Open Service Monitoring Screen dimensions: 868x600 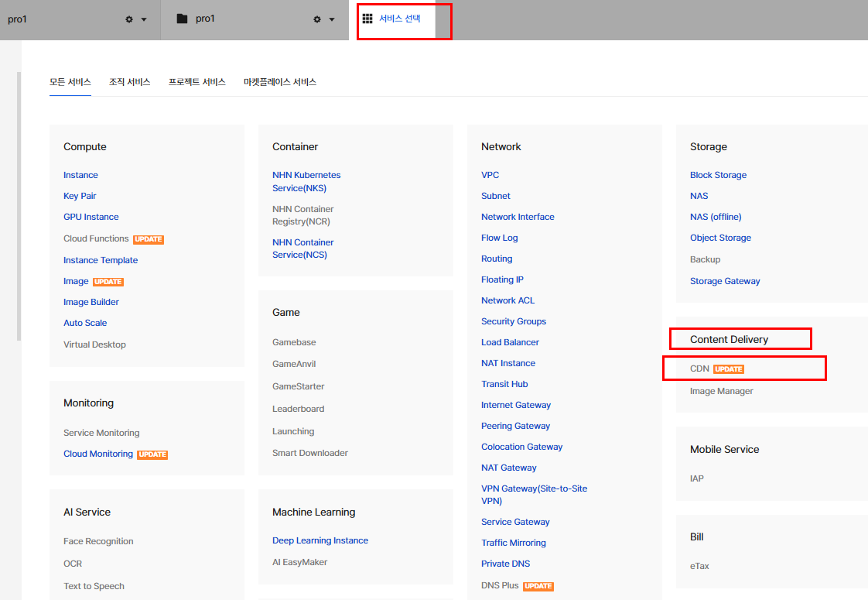pyautogui.click(x=101, y=433)
